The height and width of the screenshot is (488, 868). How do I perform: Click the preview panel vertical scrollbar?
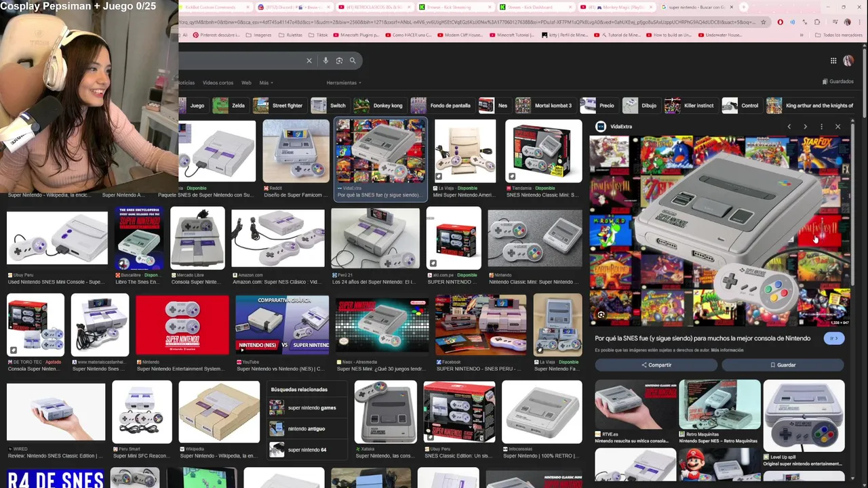(852, 203)
